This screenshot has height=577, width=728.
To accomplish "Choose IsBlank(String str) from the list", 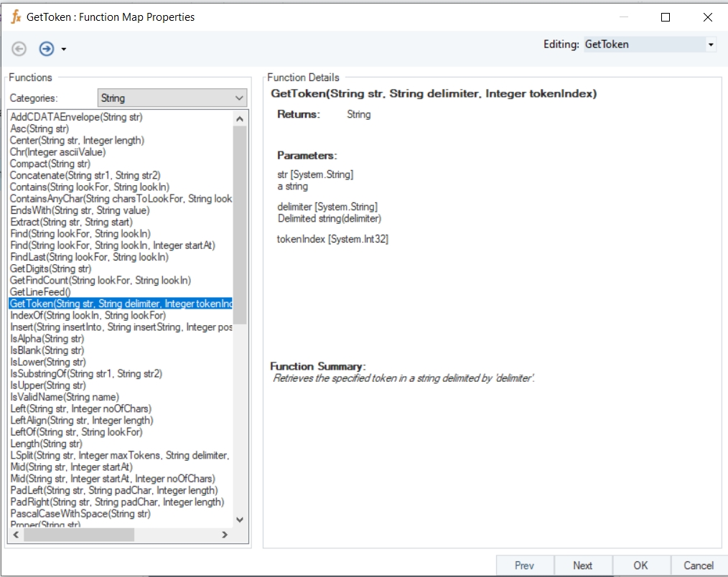I will (47, 350).
